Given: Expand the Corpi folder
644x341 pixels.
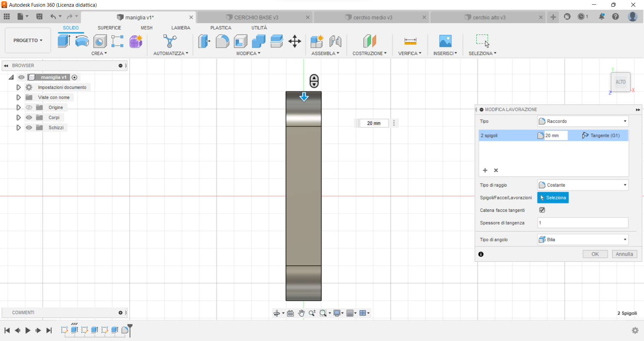Looking at the screenshot, I should tap(18, 117).
